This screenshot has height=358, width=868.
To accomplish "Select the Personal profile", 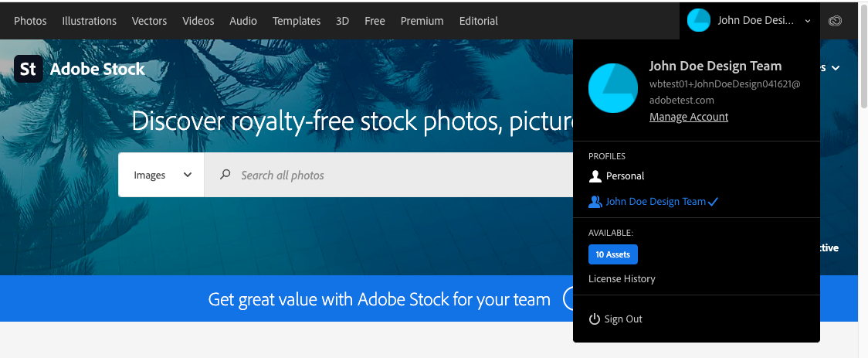I will (625, 176).
